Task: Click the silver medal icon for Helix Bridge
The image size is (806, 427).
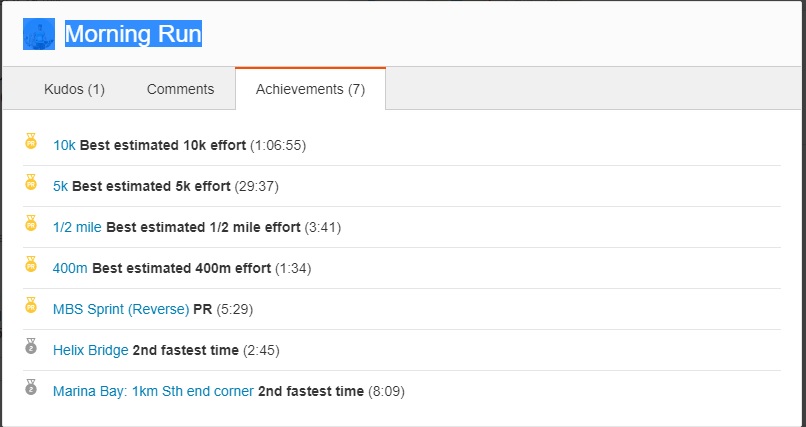Action: click(31, 346)
